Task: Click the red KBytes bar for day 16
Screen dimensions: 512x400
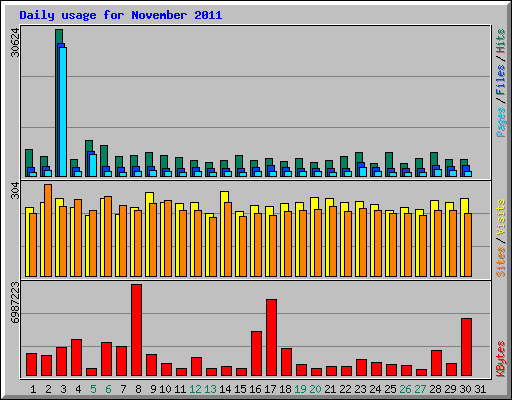Action: [x=256, y=354]
